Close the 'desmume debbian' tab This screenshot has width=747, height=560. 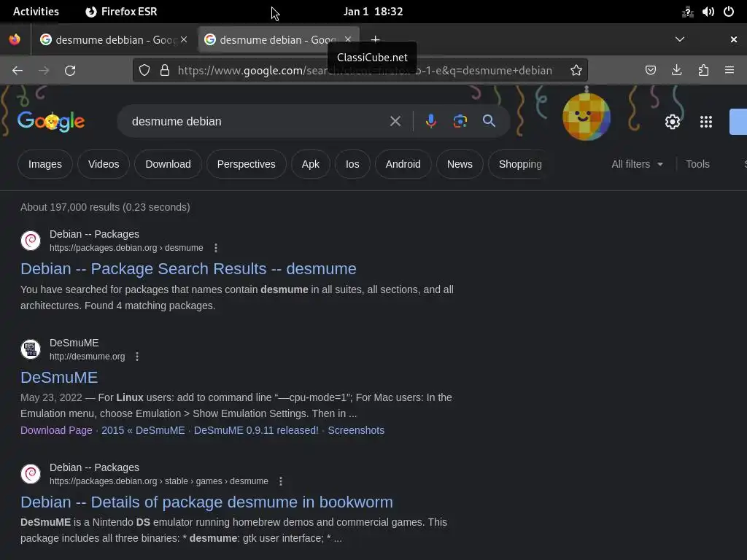(184, 39)
